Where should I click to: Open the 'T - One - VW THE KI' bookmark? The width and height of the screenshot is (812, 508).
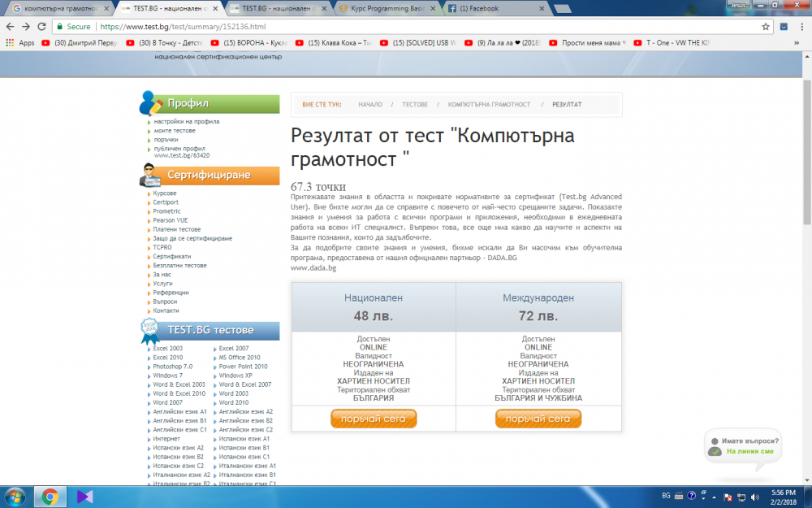click(672, 43)
